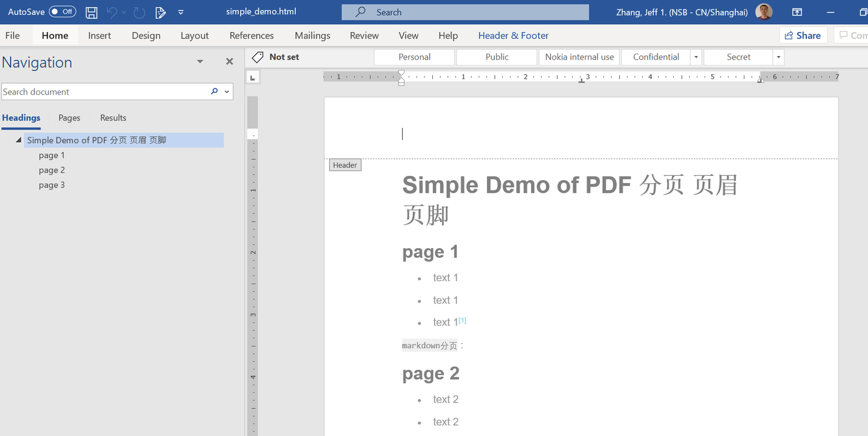Image resolution: width=868 pixels, height=436 pixels.
Task: Click the vertical ruler
Action: coord(253,265)
